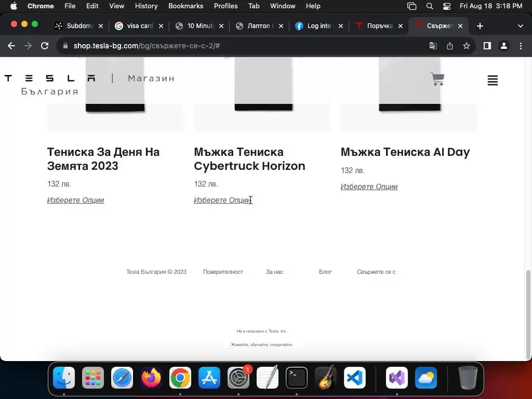Select options for Тениска За Деня На Земята
Screen dimensions: 532x399
[x=75, y=200]
